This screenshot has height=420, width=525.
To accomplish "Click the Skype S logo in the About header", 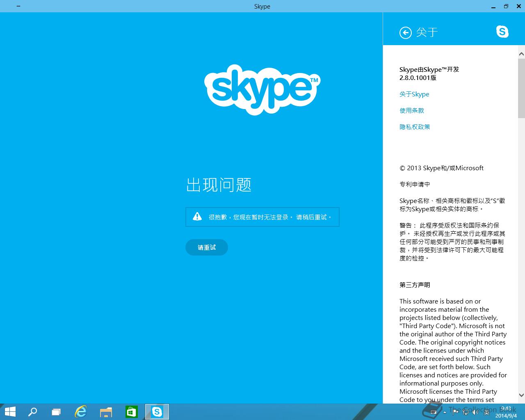I will tap(502, 32).
